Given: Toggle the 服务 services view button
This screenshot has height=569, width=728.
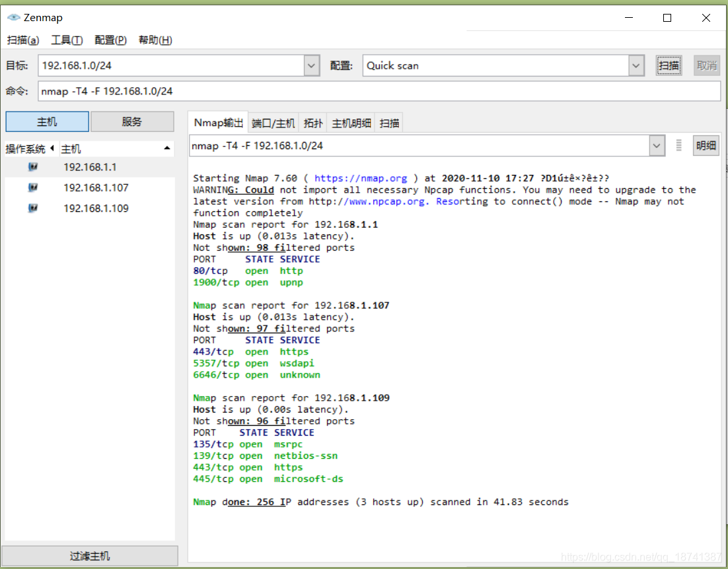Looking at the screenshot, I should pos(132,121).
